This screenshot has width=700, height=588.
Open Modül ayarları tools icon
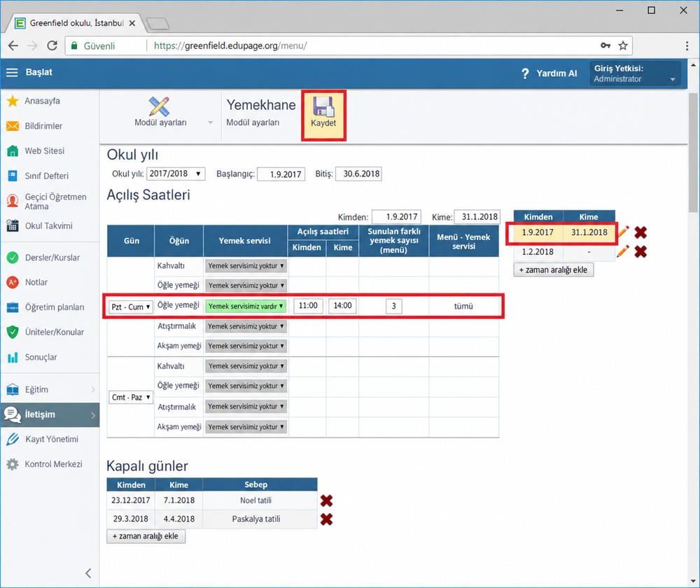pyautogui.click(x=160, y=106)
